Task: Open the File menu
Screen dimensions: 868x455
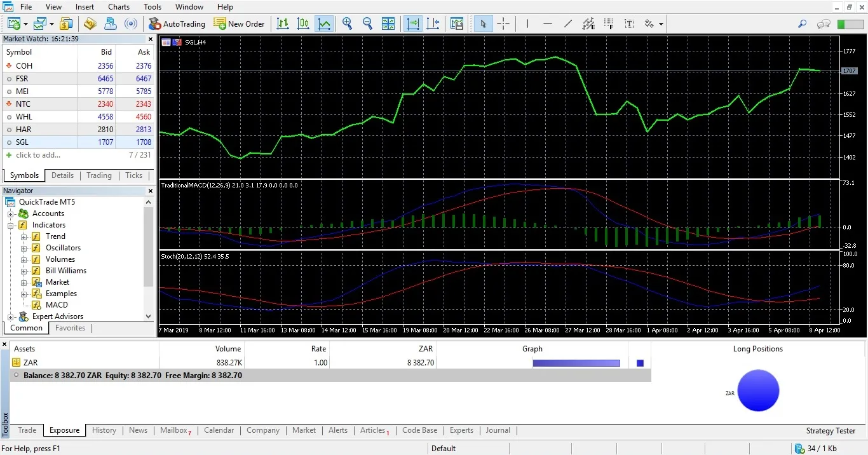Action: point(26,7)
